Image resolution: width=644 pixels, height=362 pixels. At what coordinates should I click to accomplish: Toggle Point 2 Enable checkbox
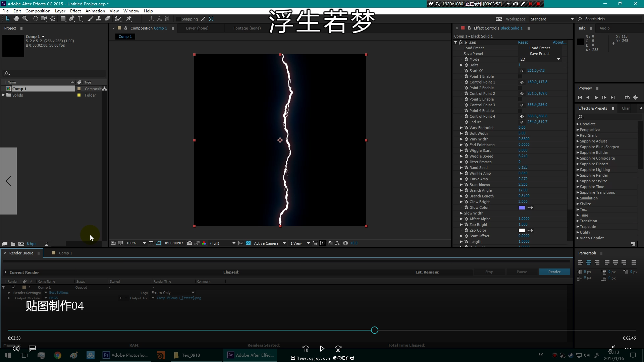(520, 88)
